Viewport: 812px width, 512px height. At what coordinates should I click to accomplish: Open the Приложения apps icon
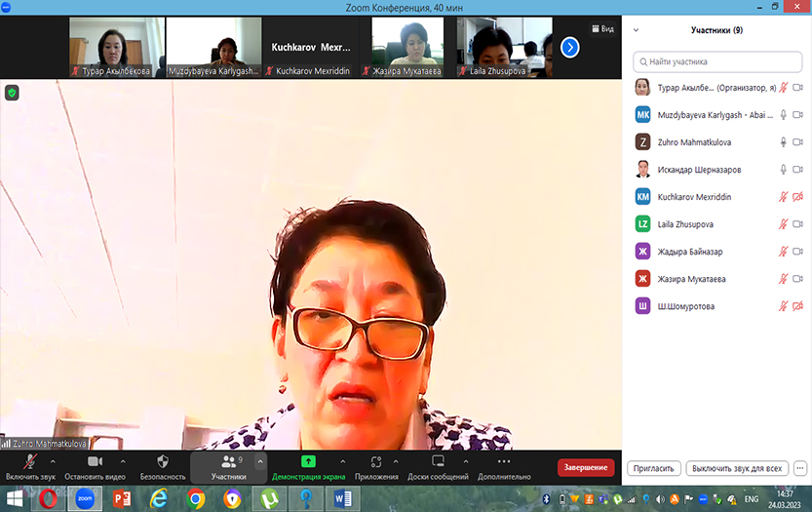coord(376,461)
